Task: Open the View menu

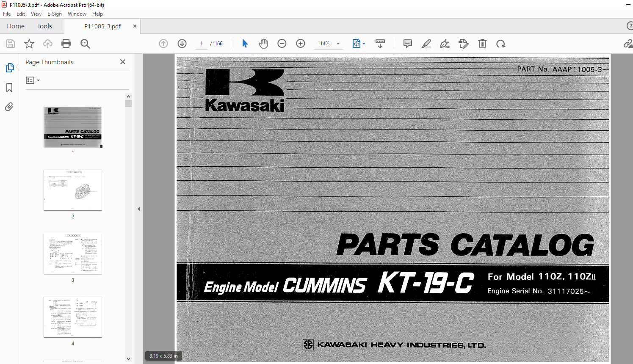Action: (x=36, y=14)
